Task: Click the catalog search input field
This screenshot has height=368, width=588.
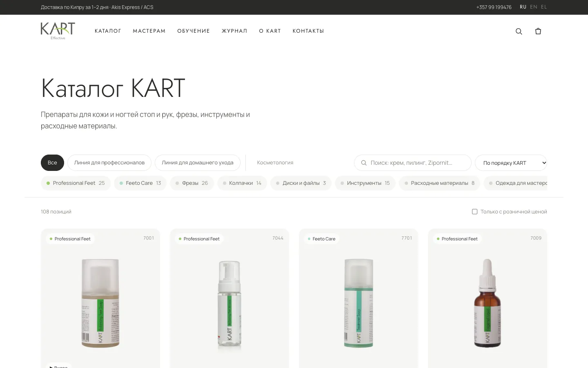Action: coord(413,163)
